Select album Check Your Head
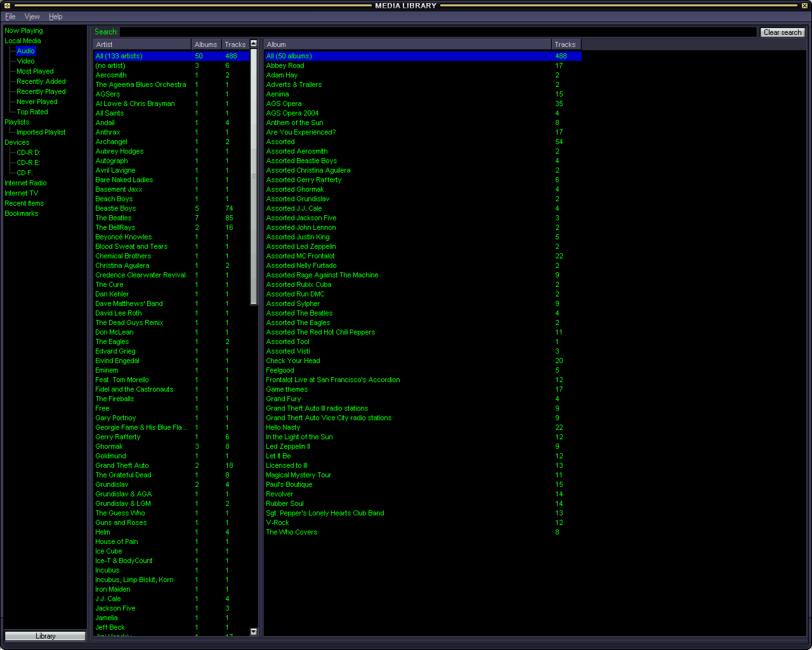812x650 pixels. point(423,361)
